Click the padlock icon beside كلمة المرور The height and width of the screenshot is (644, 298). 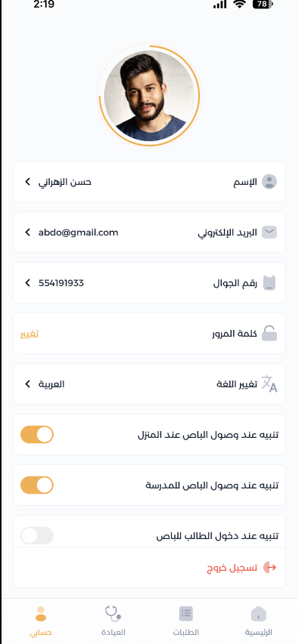(269, 333)
